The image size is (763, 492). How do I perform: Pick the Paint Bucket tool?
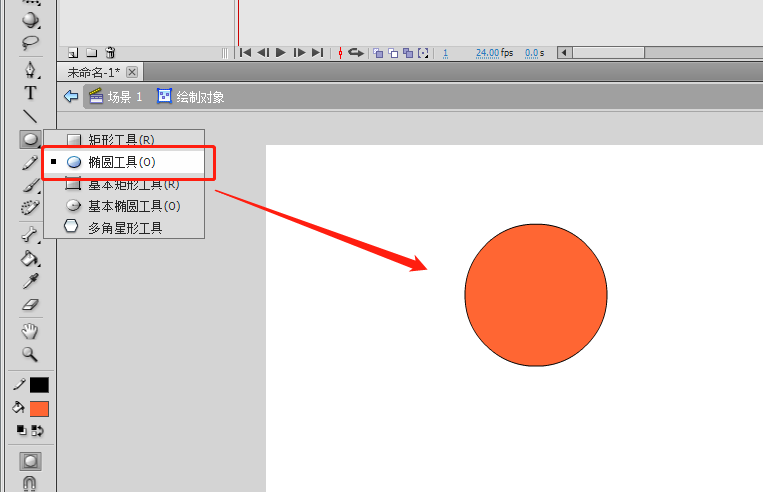pyautogui.click(x=30, y=259)
